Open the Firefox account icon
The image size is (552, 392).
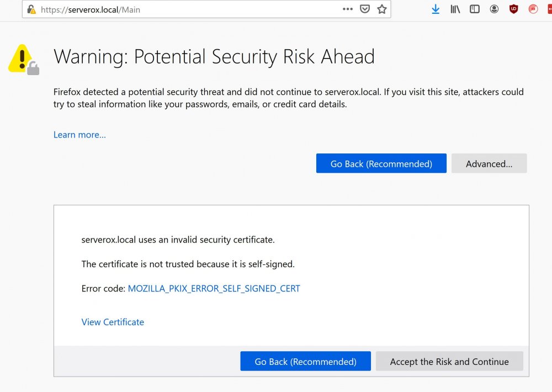point(494,9)
